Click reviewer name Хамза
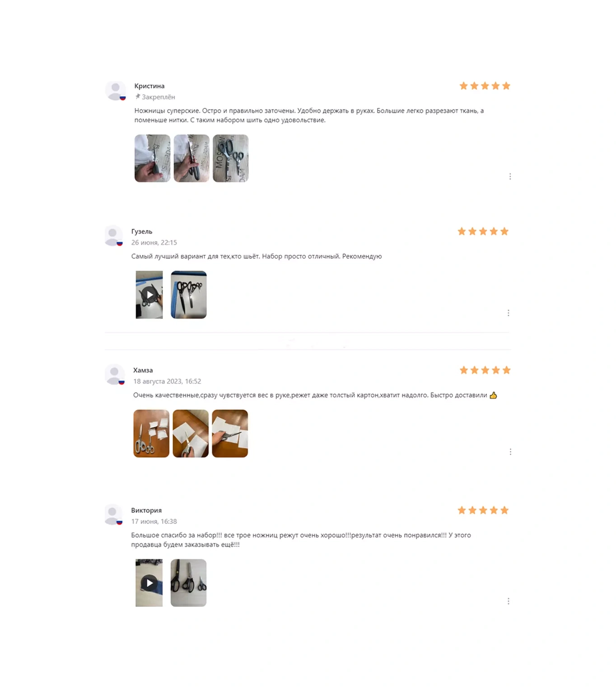The image size is (616, 688). click(x=143, y=370)
